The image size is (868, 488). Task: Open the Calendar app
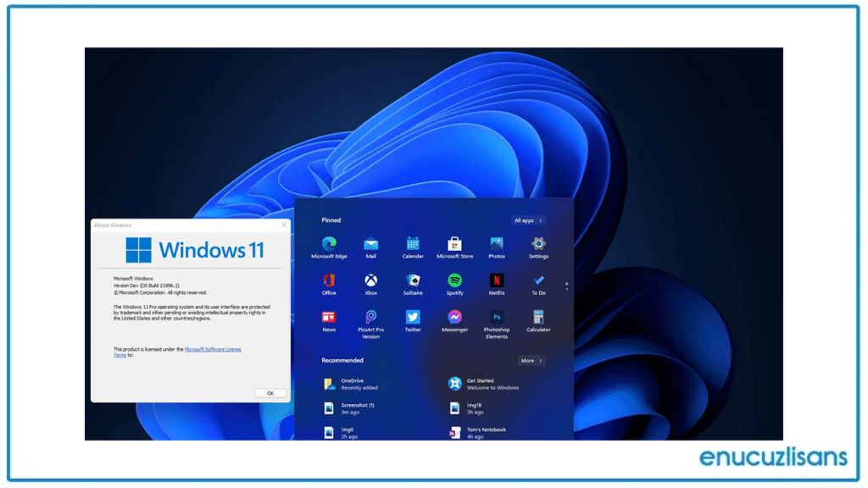[413, 241]
